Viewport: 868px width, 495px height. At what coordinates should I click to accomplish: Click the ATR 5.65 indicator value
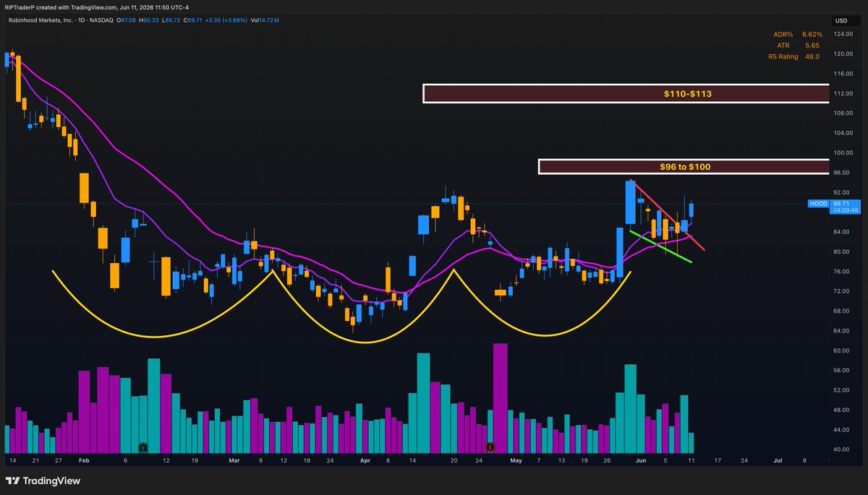coord(813,45)
